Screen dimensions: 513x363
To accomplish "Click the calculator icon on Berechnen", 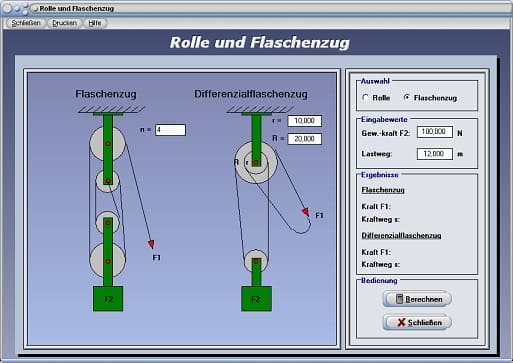I will [399, 299].
